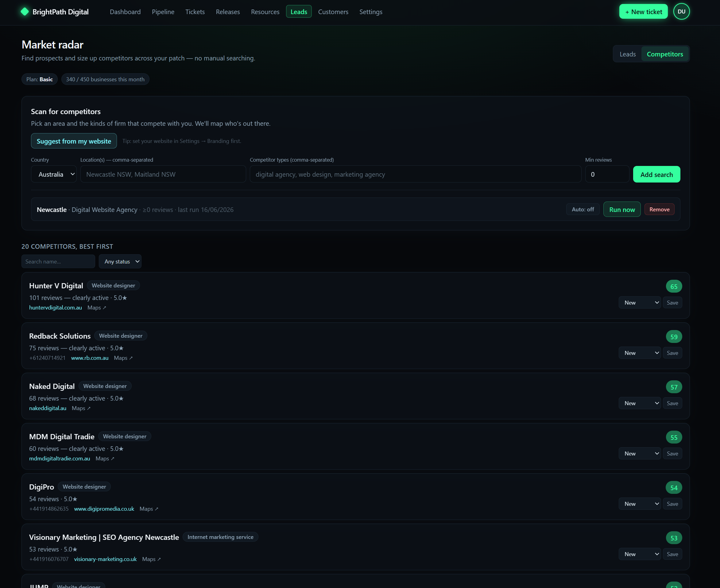The height and width of the screenshot is (588, 720).
Task: Click Suggest from my website
Action: point(74,141)
